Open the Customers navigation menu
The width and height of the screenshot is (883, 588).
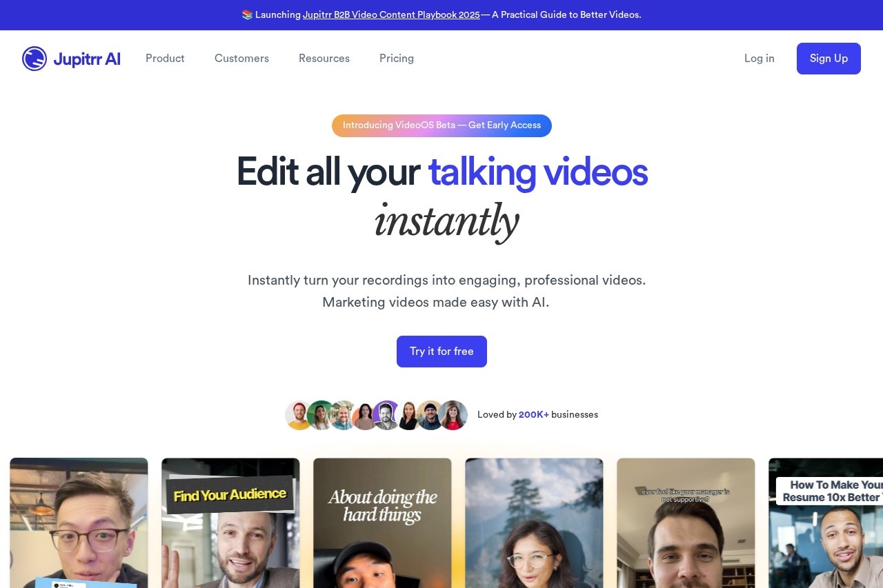(x=241, y=59)
